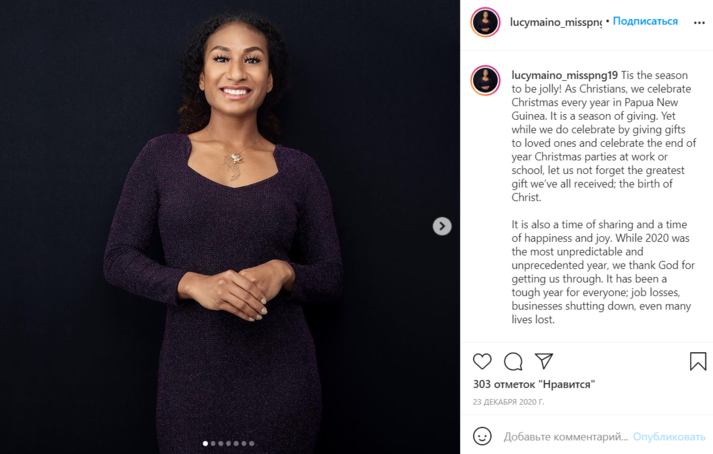
Task: View the 303 отметок "Нравится" likes list
Action: click(534, 384)
